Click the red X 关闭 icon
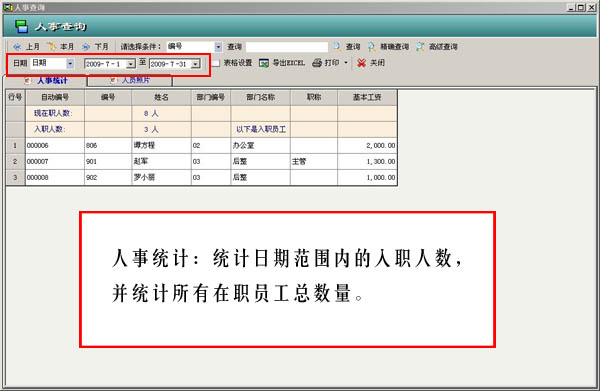Image resolution: width=600 pixels, height=391 pixels. click(361, 63)
